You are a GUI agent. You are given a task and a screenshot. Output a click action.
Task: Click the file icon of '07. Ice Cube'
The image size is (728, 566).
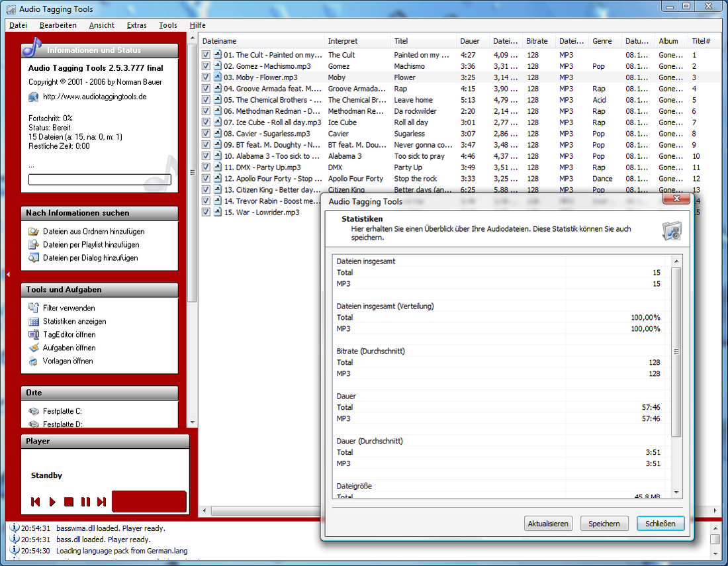point(217,122)
